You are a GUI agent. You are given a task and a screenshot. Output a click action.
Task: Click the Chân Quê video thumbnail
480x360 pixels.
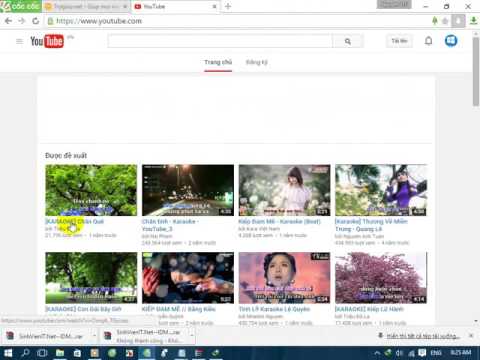click(91, 190)
